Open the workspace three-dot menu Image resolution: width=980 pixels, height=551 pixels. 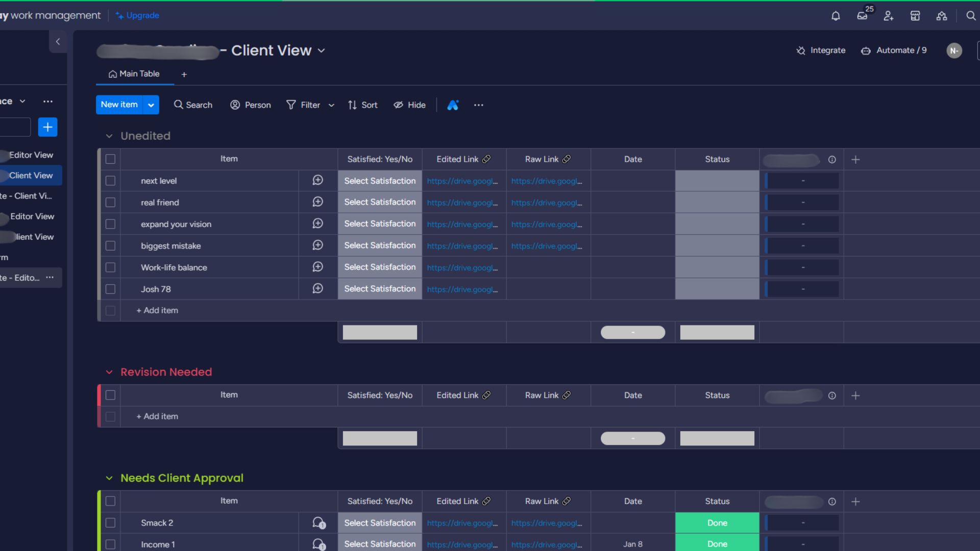[48, 102]
